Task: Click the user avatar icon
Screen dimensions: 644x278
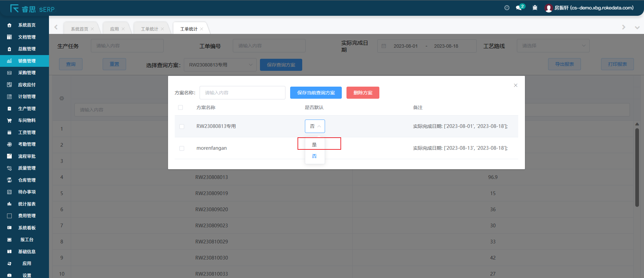Action: pyautogui.click(x=549, y=8)
